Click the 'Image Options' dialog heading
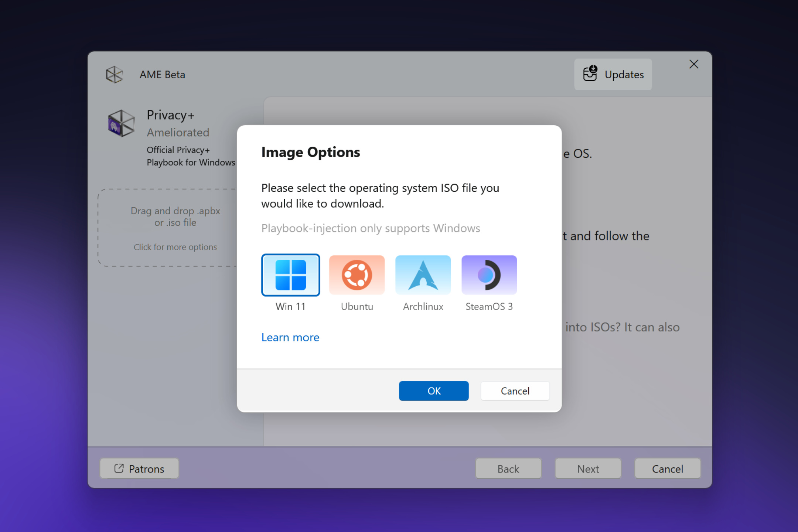The height and width of the screenshot is (532, 798). pyautogui.click(x=311, y=152)
